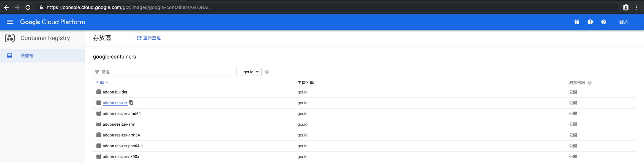Expand the gcr.io hostname dropdown
The height and width of the screenshot is (163, 644).
pyautogui.click(x=251, y=72)
